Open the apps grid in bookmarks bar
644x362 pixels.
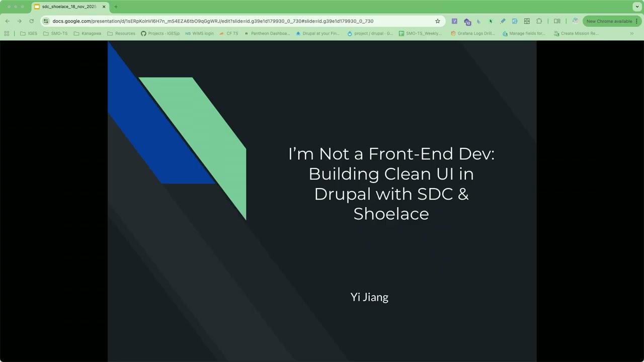tap(7, 34)
